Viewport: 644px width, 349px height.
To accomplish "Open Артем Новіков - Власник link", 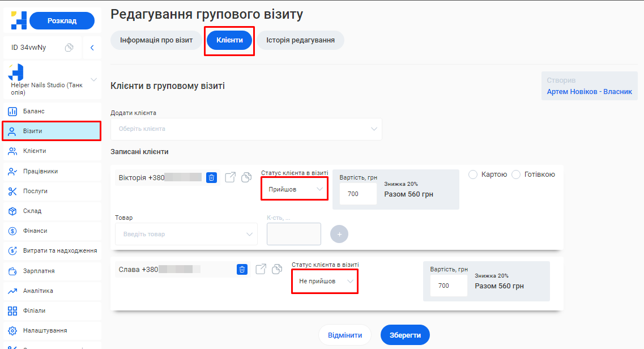I will [x=589, y=91].
